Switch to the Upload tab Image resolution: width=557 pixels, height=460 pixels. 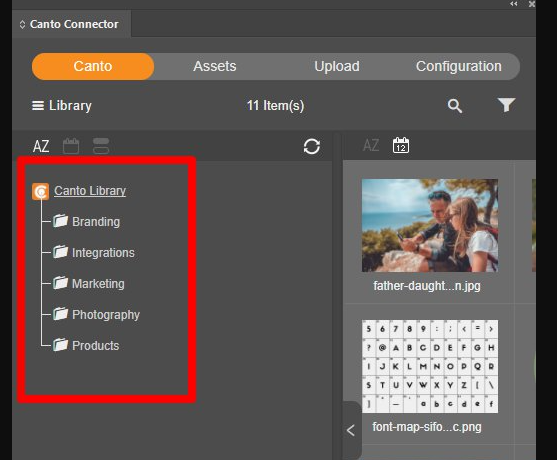(337, 66)
